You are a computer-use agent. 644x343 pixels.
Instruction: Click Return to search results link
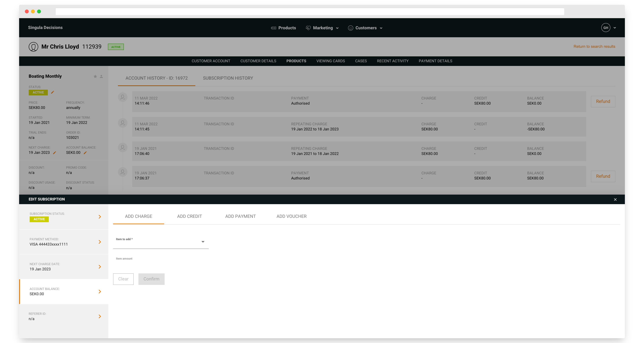pos(594,46)
